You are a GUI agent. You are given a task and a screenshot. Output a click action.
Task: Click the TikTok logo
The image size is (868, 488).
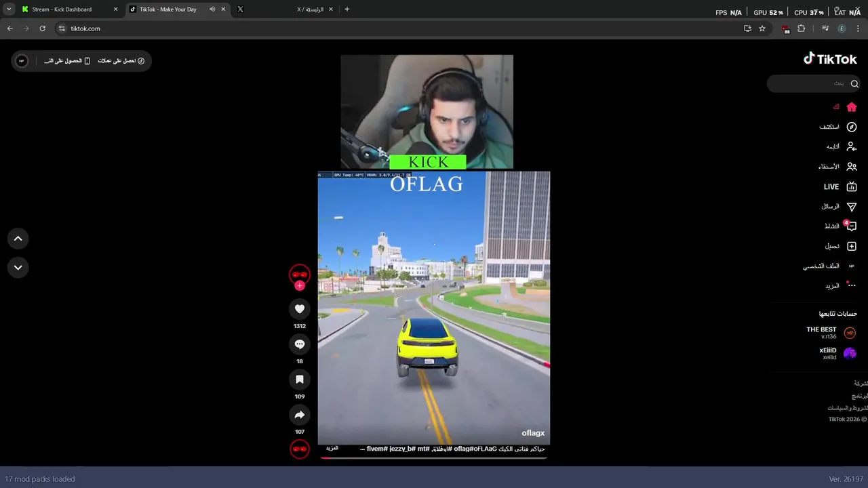click(x=830, y=59)
